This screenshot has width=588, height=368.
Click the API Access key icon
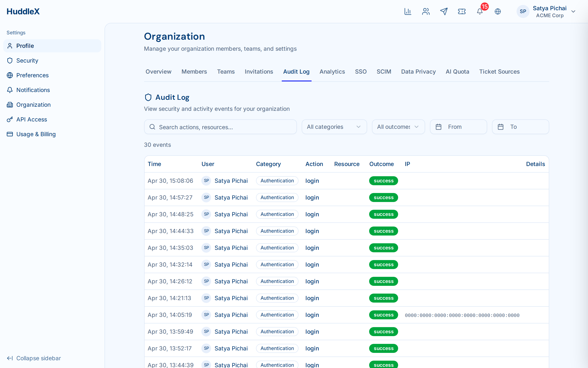point(10,120)
